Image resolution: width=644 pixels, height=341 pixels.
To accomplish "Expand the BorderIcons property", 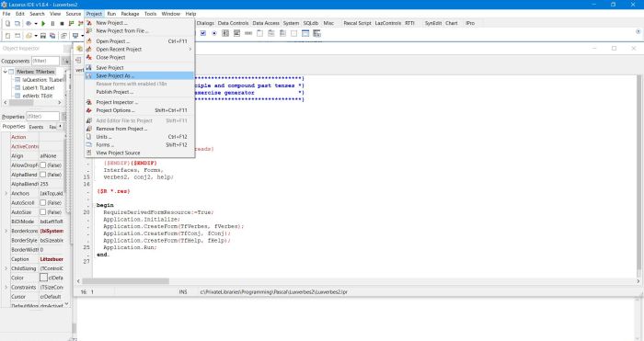I will (x=6, y=231).
